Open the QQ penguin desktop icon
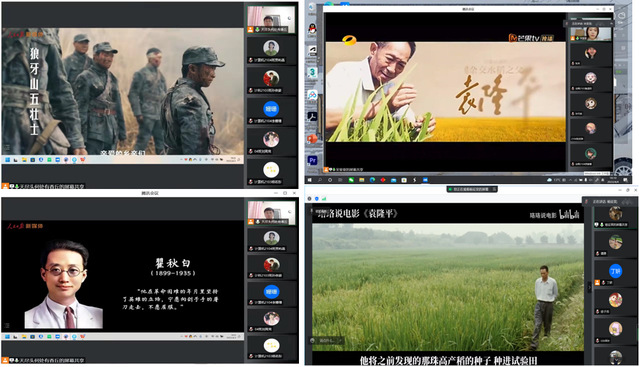This screenshot has width=639, height=367. pos(312,29)
